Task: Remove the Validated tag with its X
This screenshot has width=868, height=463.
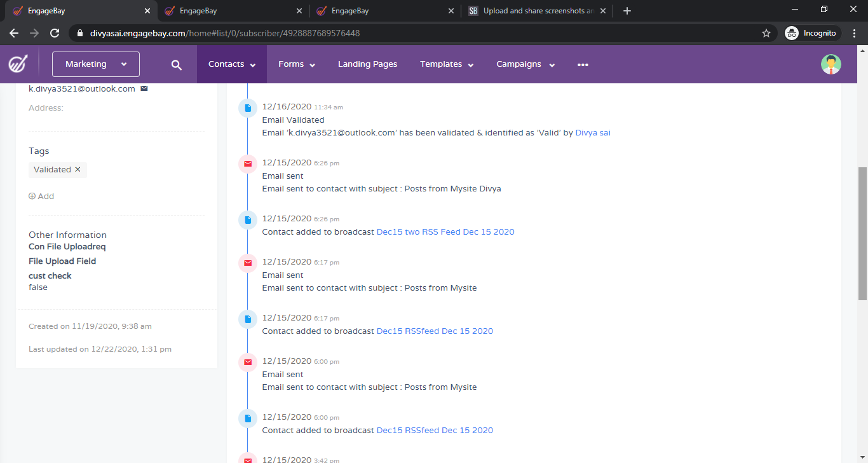Action: coord(78,169)
